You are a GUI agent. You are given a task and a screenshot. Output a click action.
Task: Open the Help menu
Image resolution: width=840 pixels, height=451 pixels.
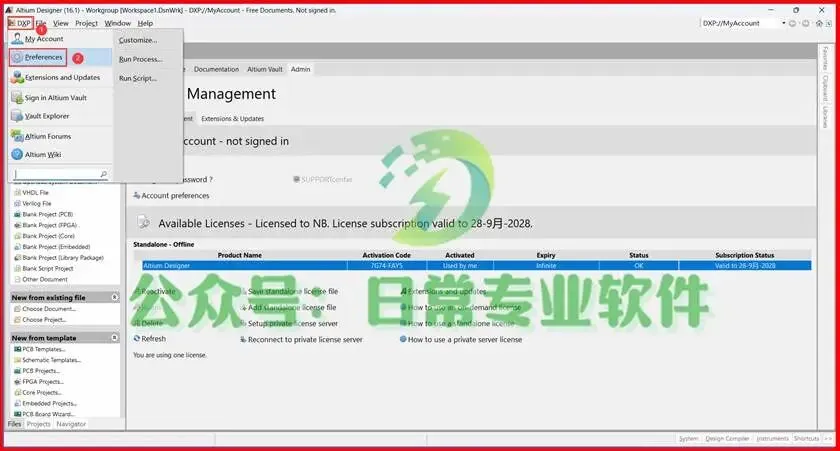(x=145, y=24)
